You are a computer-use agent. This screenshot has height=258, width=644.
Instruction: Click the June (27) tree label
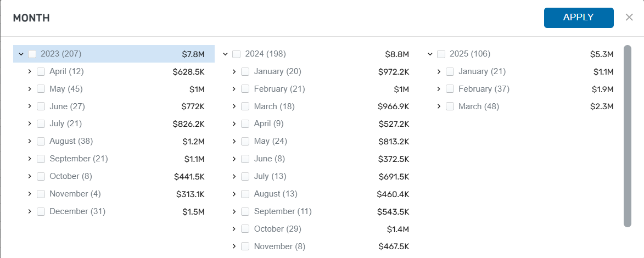coord(67,106)
